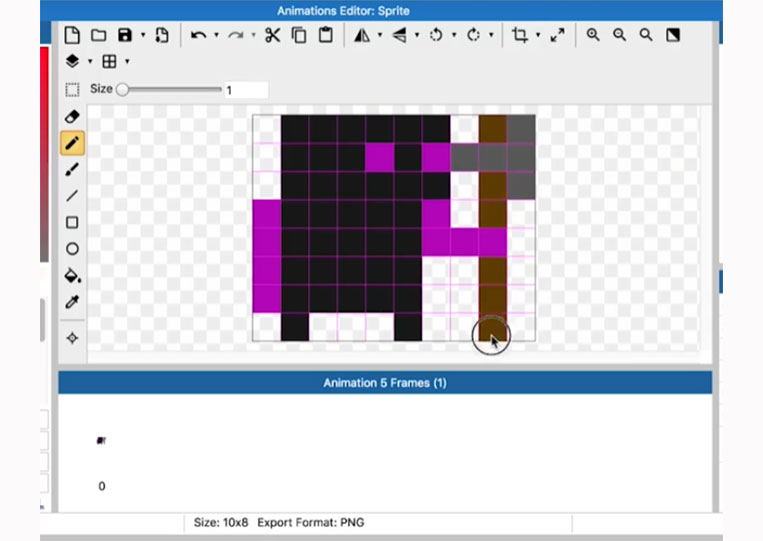Expand the flip vertical dropdown arrow
Viewport: 763px width, 541px height.
pos(417,35)
